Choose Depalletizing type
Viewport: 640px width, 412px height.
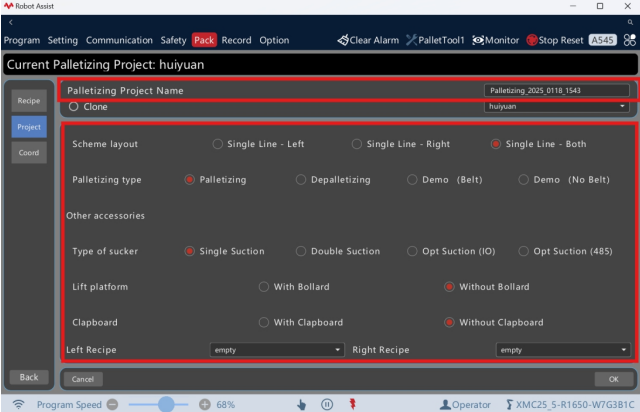click(301, 180)
